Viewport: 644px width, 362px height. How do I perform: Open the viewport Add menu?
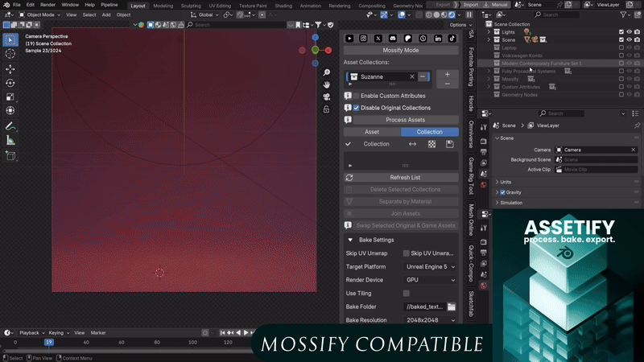point(106,14)
